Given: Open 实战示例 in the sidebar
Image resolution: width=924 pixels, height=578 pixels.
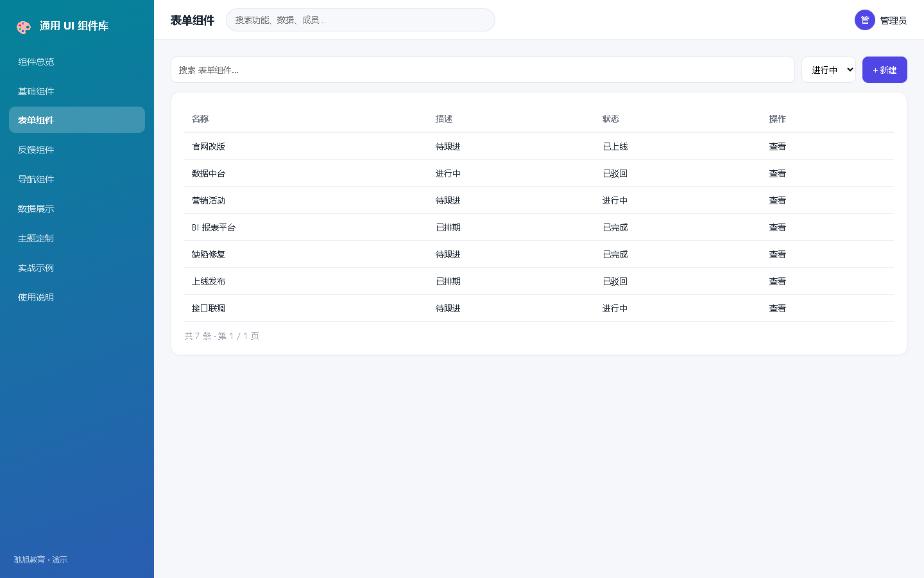Looking at the screenshot, I should [x=77, y=268].
